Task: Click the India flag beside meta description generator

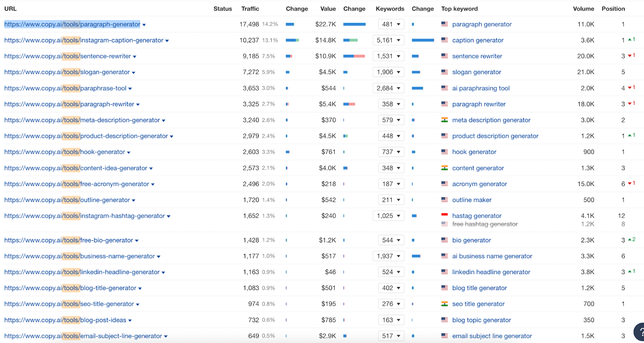Action: (x=444, y=120)
